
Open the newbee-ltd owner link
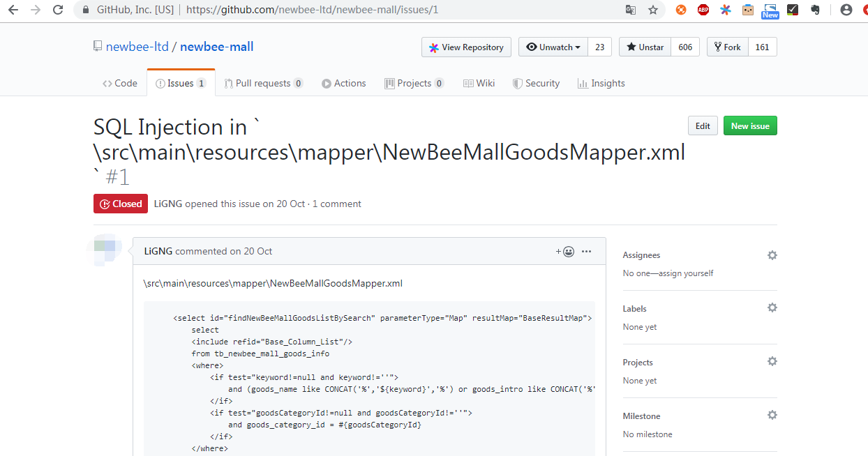137,47
